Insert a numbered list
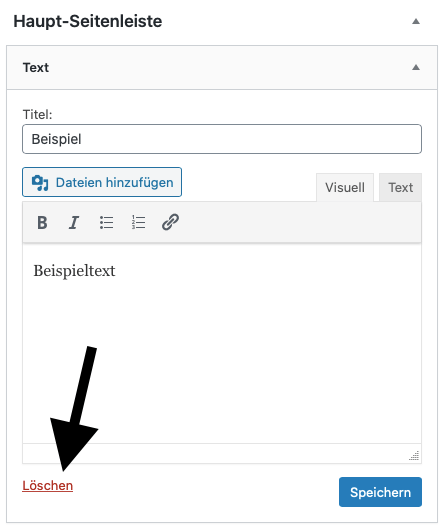The height and width of the screenshot is (528, 443). coord(138,223)
